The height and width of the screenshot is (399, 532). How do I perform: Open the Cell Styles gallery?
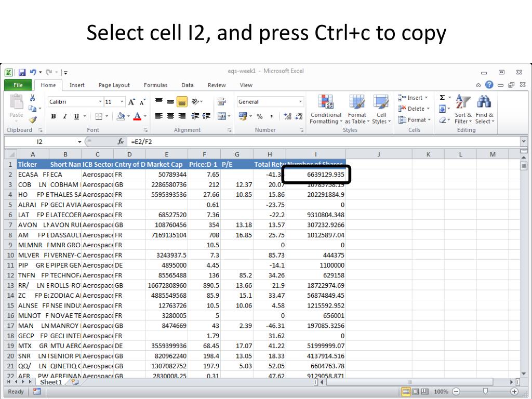point(381,109)
